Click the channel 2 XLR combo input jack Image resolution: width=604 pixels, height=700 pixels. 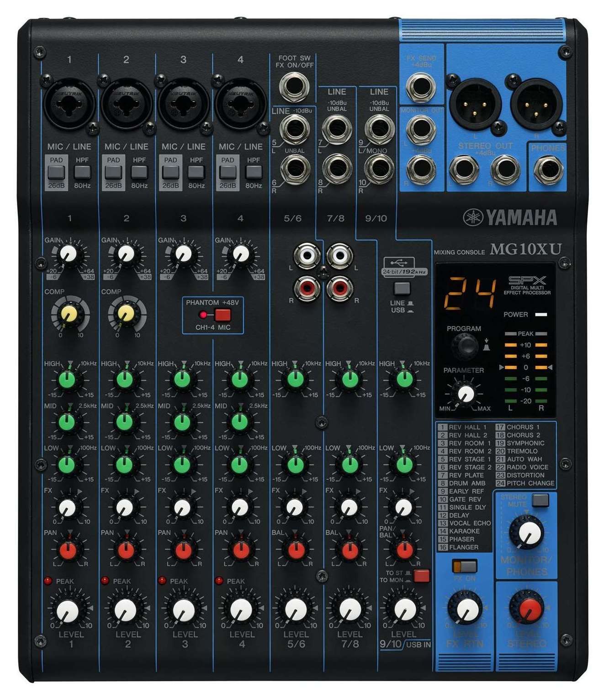click(x=126, y=104)
